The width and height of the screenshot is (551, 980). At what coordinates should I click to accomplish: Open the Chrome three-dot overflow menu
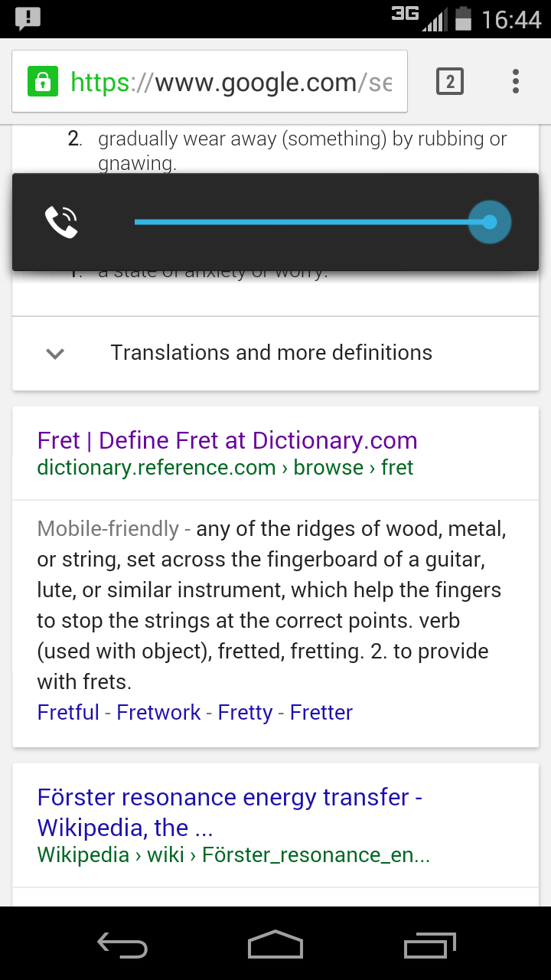(x=516, y=81)
